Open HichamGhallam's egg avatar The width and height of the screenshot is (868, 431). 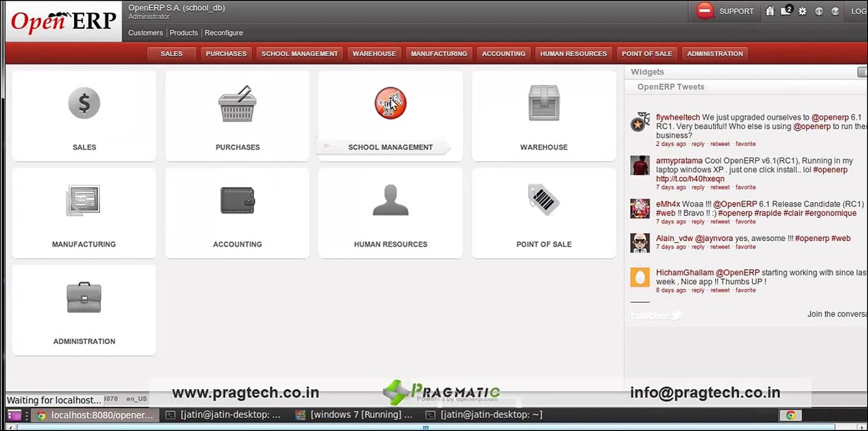(640, 277)
